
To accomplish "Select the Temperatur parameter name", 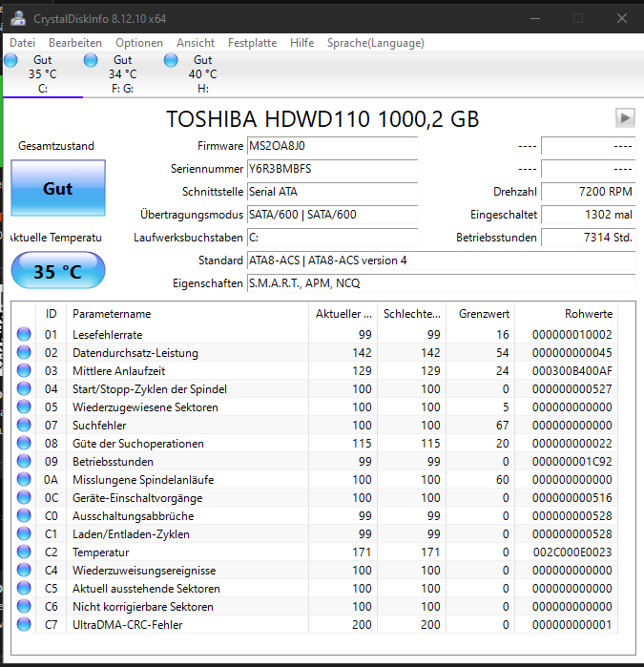I will coord(100,552).
